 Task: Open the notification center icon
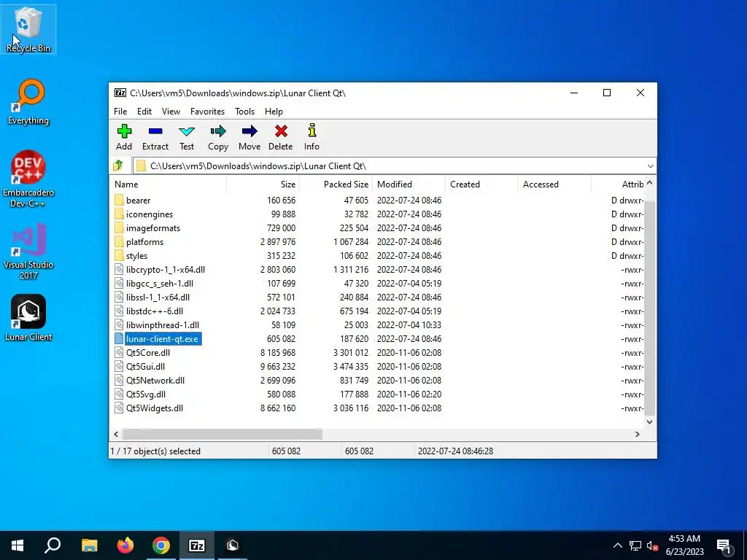(724, 545)
